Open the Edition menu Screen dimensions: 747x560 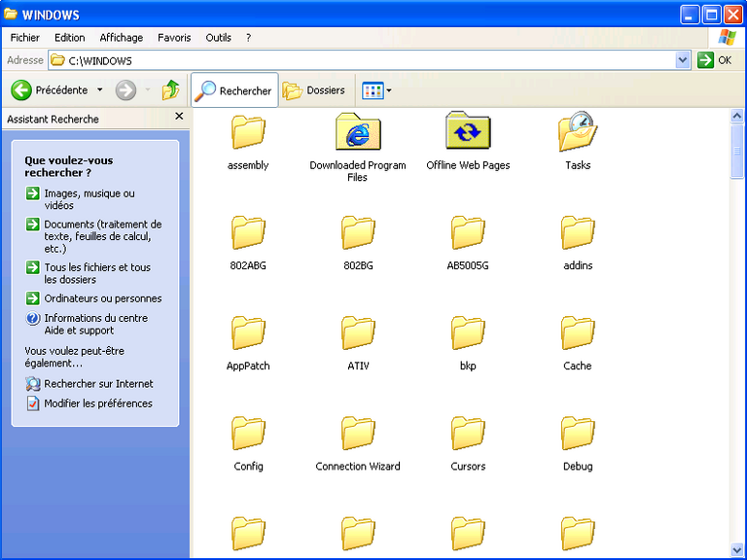click(x=70, y=38)
